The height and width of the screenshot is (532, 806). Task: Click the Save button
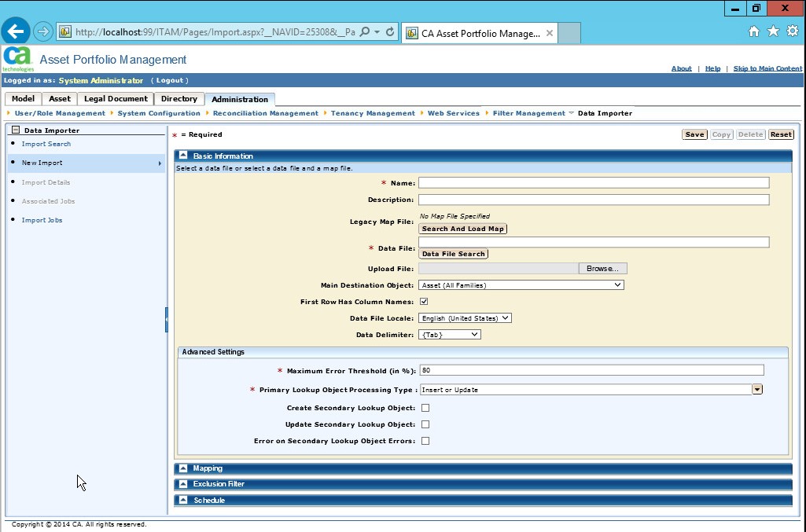point(694,134)
